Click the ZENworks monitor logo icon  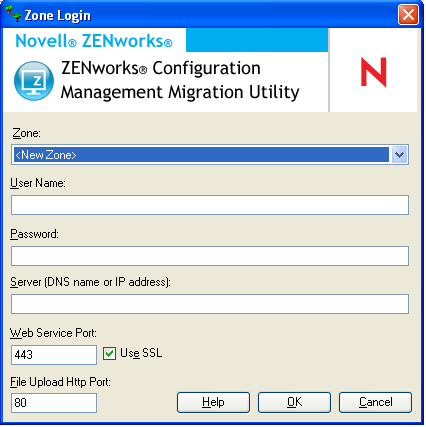point(34,81)
